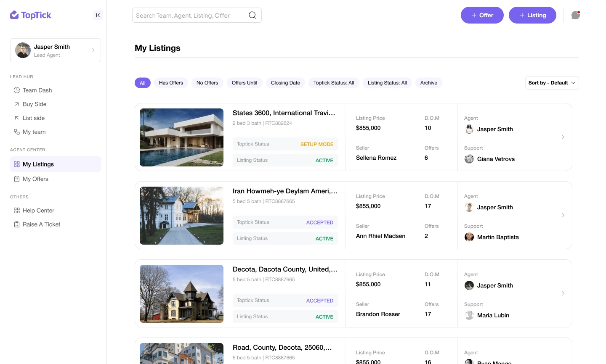Click the + Listing button

532,15
